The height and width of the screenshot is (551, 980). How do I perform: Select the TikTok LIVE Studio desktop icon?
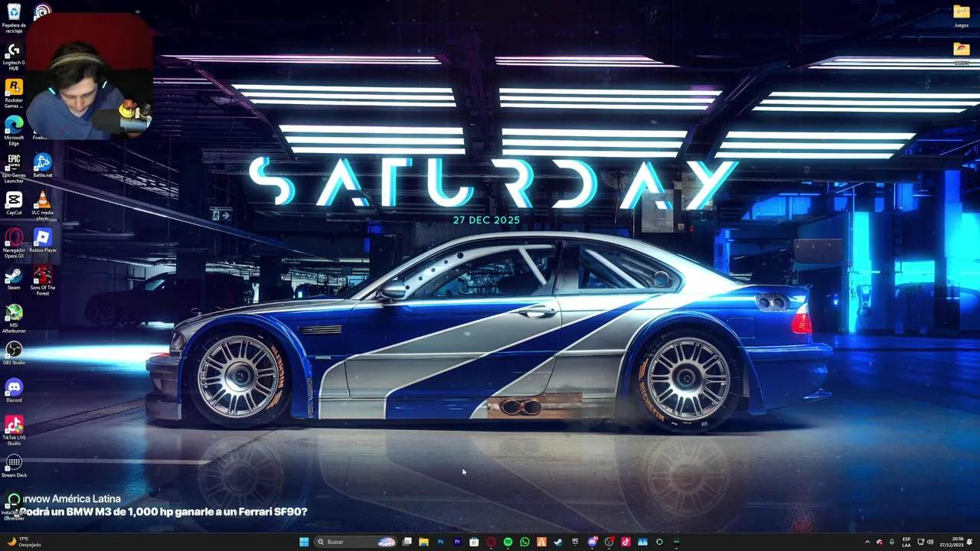tap(14, 431)
